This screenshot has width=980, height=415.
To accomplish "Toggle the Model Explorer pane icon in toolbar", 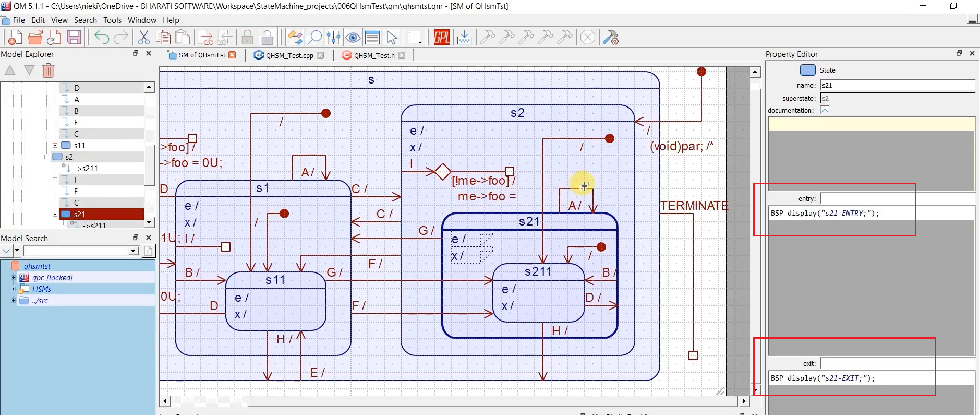I will click(x=295, y=38).
